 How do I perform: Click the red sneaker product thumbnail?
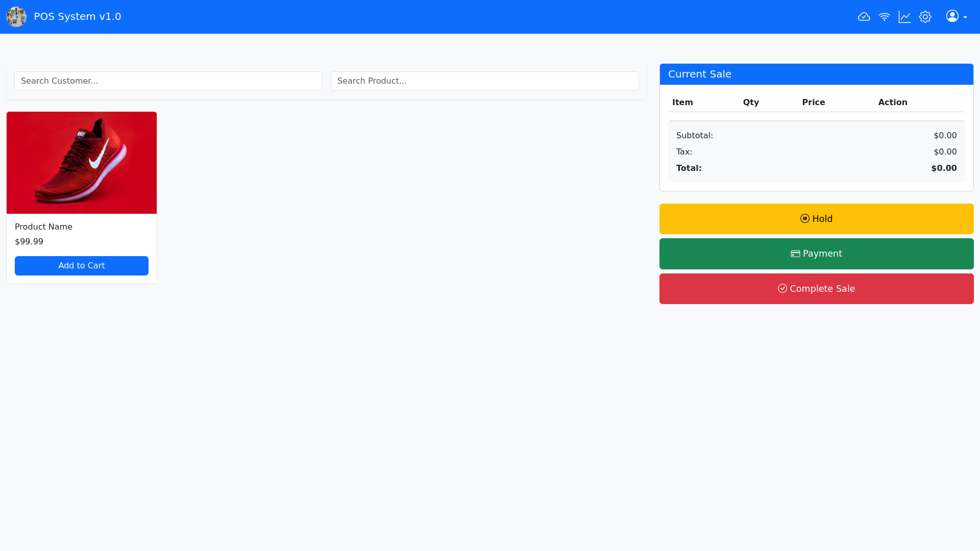[81, 162]
